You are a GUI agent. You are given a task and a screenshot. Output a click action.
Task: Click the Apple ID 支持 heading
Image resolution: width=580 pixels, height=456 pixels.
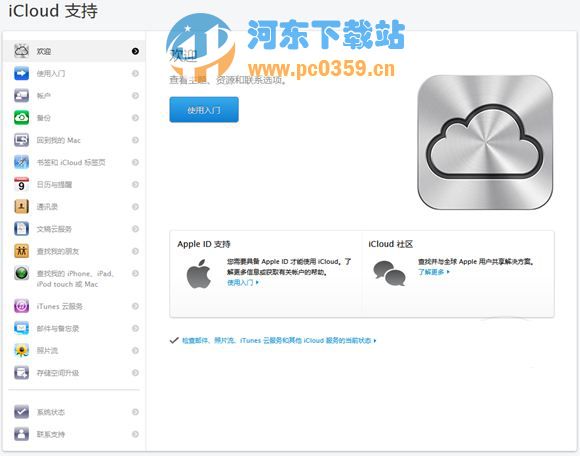(x=204, y=244)
